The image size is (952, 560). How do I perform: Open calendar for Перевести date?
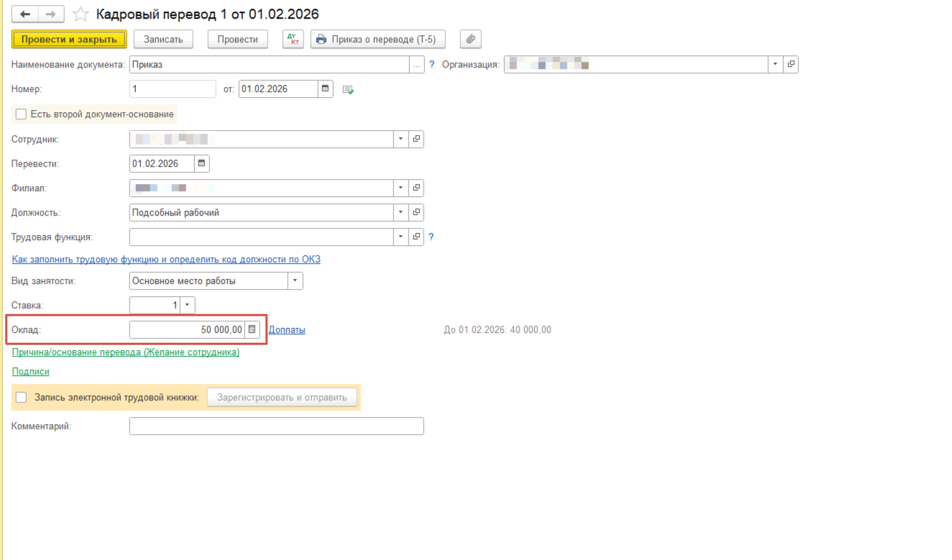coord(201,164)
